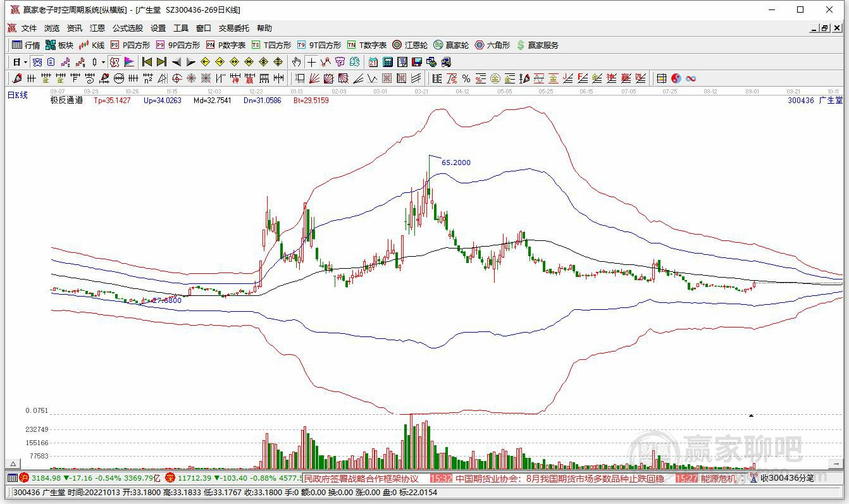This screenshot has width=849, height=504.
Task: Open the calculator icon
Action: pyautogui.click(x=388, y=62)
